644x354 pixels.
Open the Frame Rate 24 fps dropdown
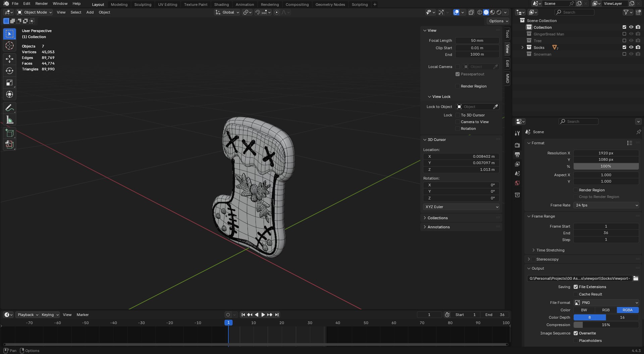(606, 205)
